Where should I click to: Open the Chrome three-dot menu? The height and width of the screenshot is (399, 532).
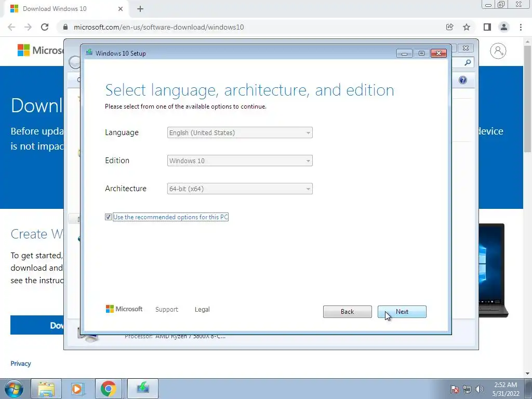point(521,27)
